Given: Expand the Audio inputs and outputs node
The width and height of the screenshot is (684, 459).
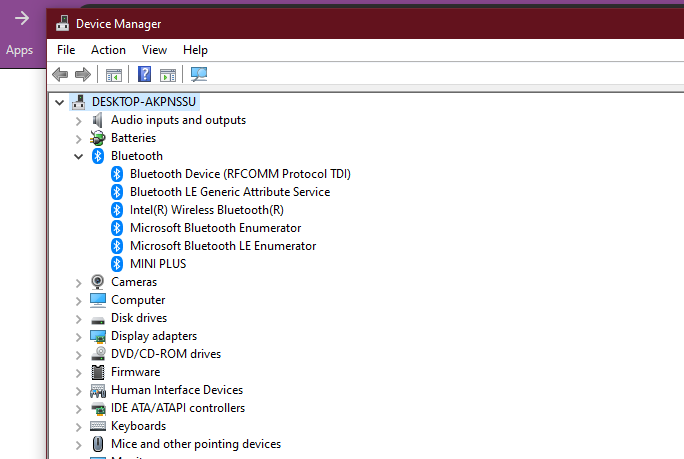Looking at the screenshot, I should click(x=79, y=121).
